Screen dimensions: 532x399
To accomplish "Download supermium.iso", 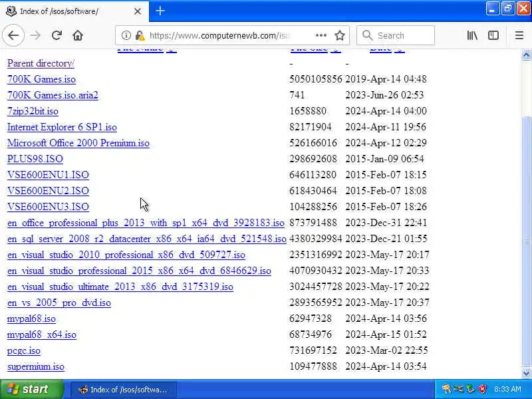I will (x=36, y=366).
